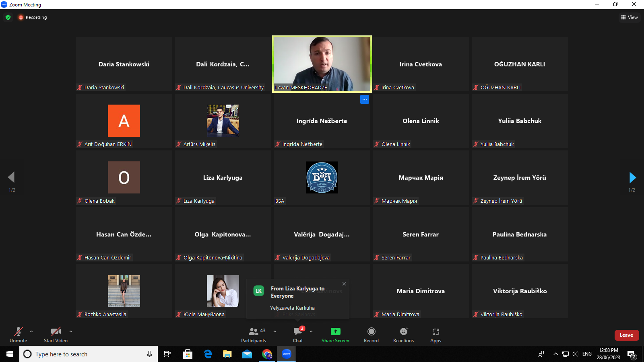This screenshot has height=362, width=644.
Task: Open the Windows Start menu
Action: click(10, 354)
